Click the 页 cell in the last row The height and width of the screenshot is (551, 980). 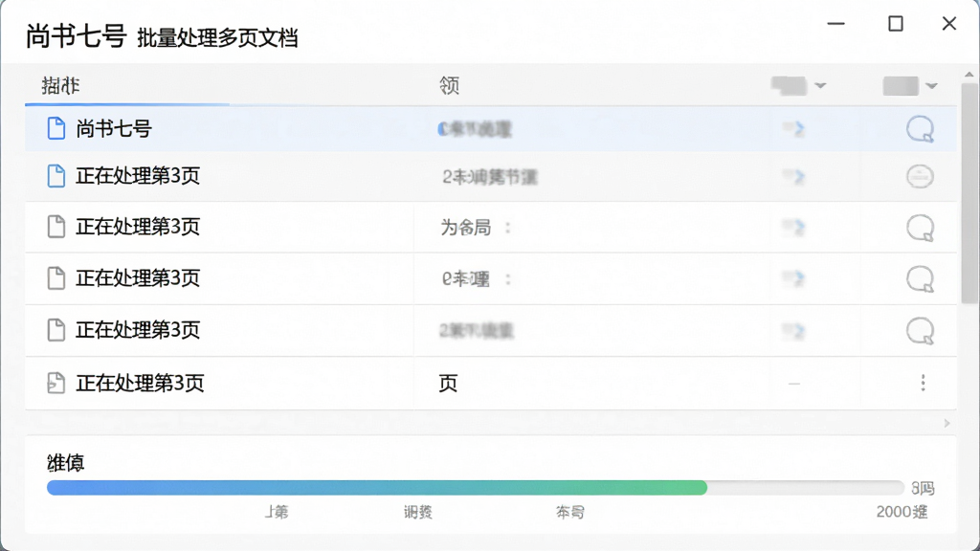tap(448, 383)
